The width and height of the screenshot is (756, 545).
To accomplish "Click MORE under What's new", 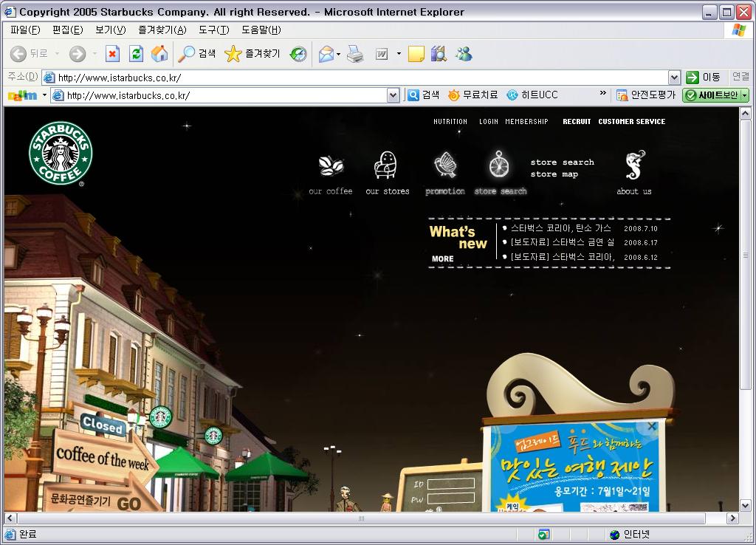I will (443, 259).
